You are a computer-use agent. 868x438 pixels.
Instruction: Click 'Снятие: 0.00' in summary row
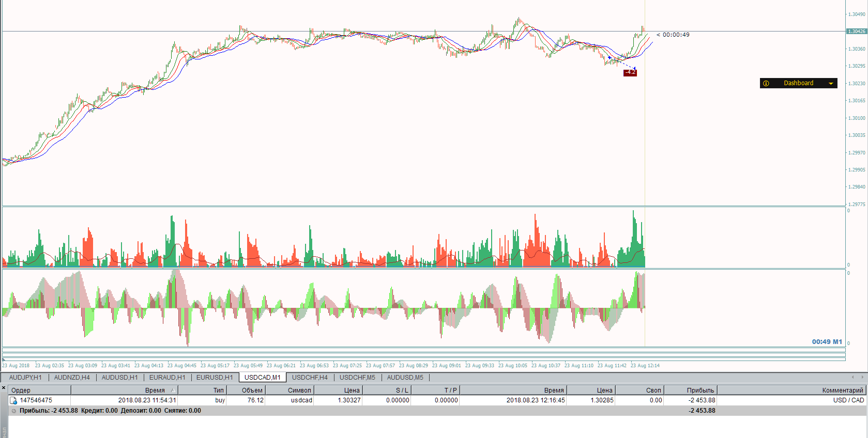point(182,411)
